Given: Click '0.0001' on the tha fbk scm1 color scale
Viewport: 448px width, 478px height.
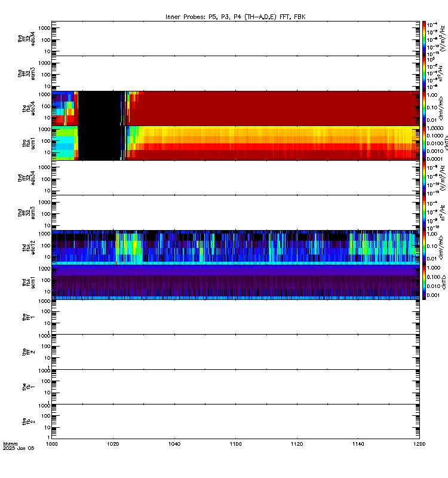Looking at the screenshot, I should tap(435, 159).
